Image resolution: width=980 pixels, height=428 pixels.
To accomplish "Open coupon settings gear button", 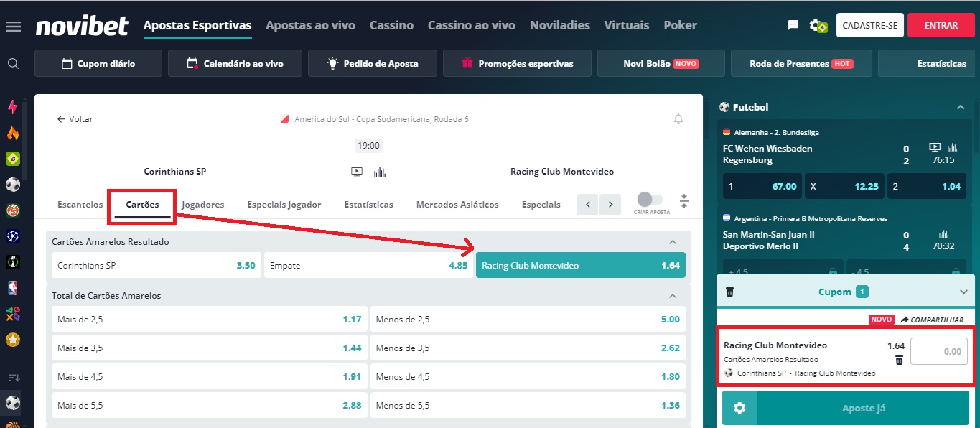I will point(739,408).
